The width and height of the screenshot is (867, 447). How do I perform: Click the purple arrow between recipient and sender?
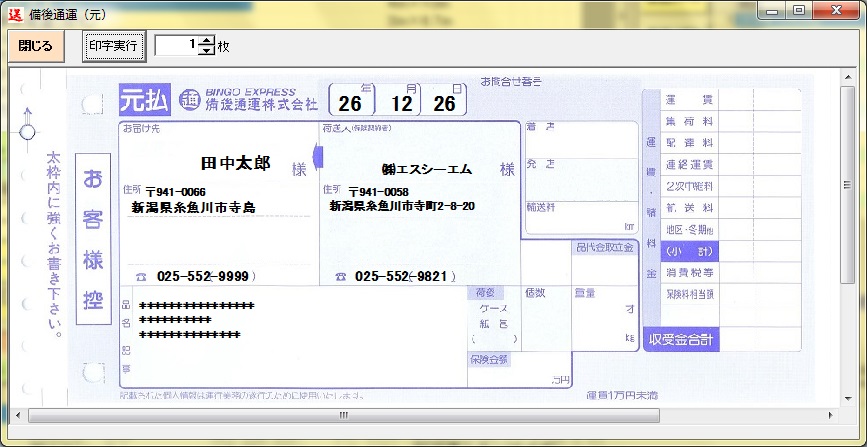coord(319,157)
